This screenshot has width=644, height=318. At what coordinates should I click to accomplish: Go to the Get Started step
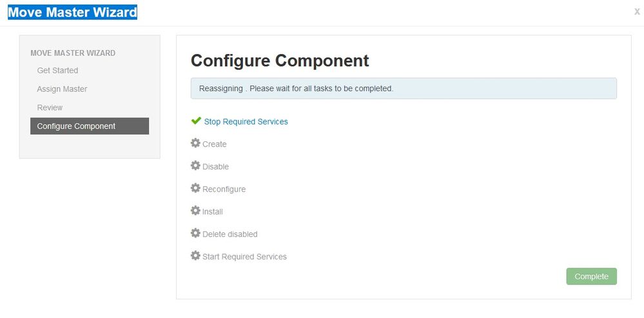pos(57,70)
